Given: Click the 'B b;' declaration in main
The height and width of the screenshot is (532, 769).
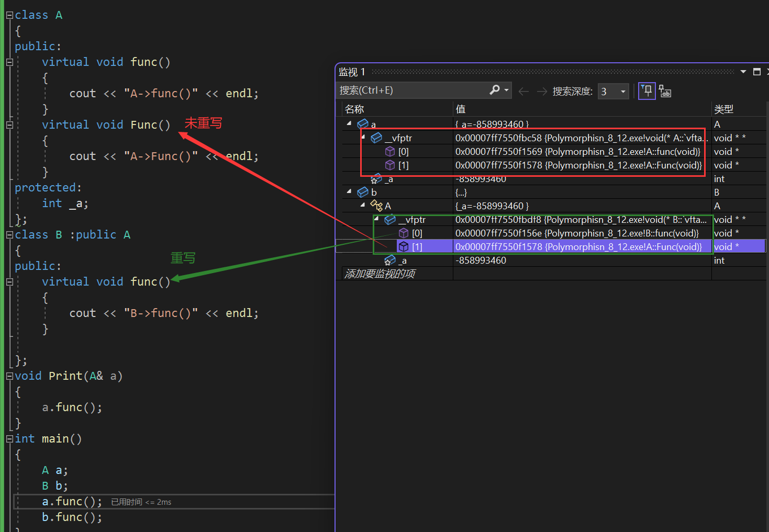Looking at the screenshot, I should click(55, 485).
